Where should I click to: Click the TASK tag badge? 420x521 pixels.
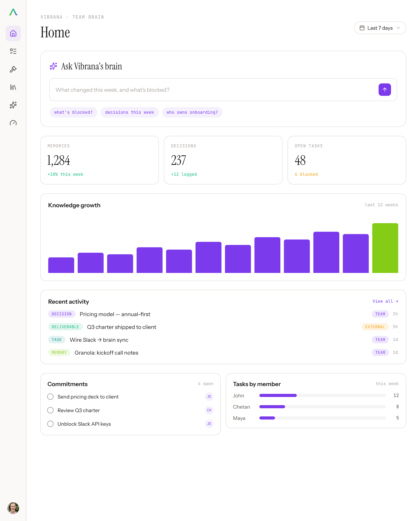pyautogui.click(x=57, y=340)
